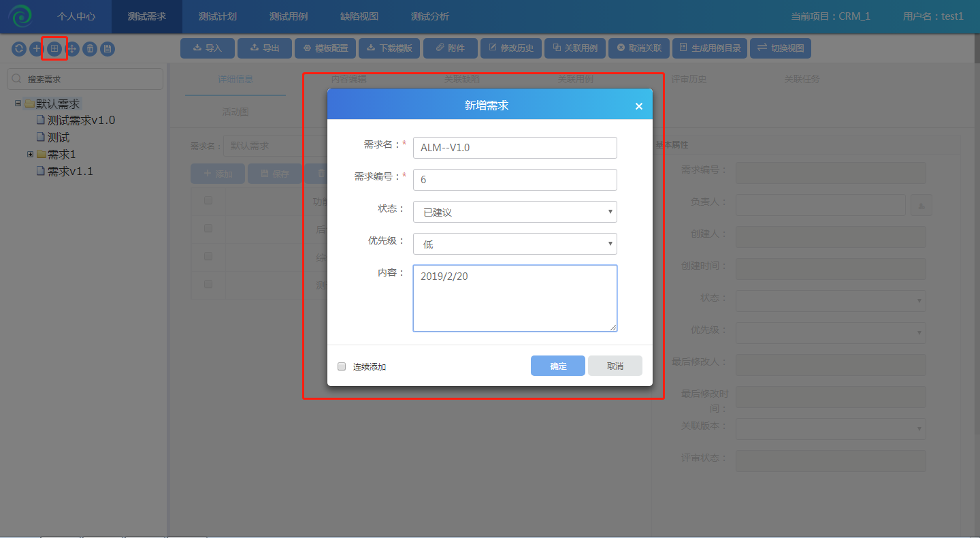Collapse the 默认需求 root folder
The height and width of the screenshot is (538, 980).
pyautogui.click(x=18, y=104)
